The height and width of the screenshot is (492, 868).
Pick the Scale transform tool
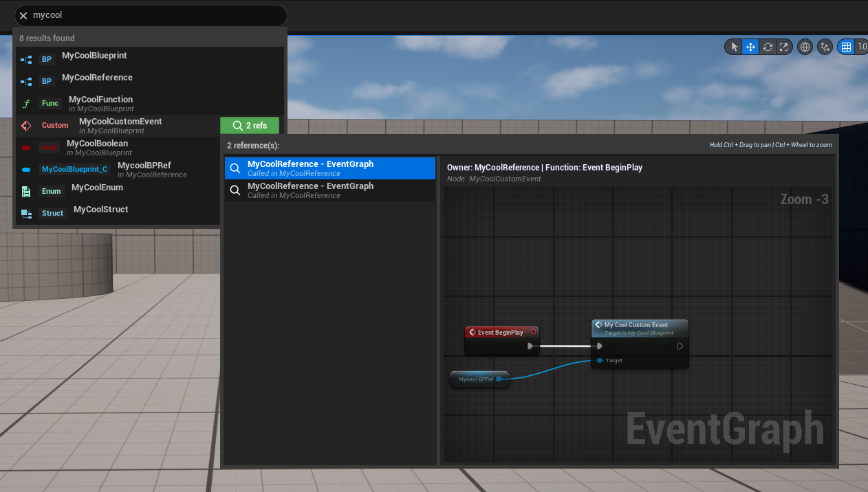(784, 47)
